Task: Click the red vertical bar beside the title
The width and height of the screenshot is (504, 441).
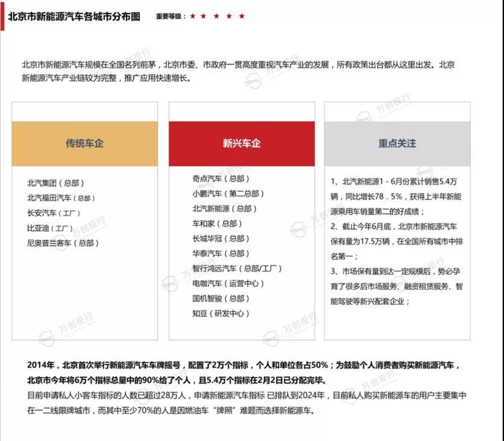Action: [x=2, y=16]
